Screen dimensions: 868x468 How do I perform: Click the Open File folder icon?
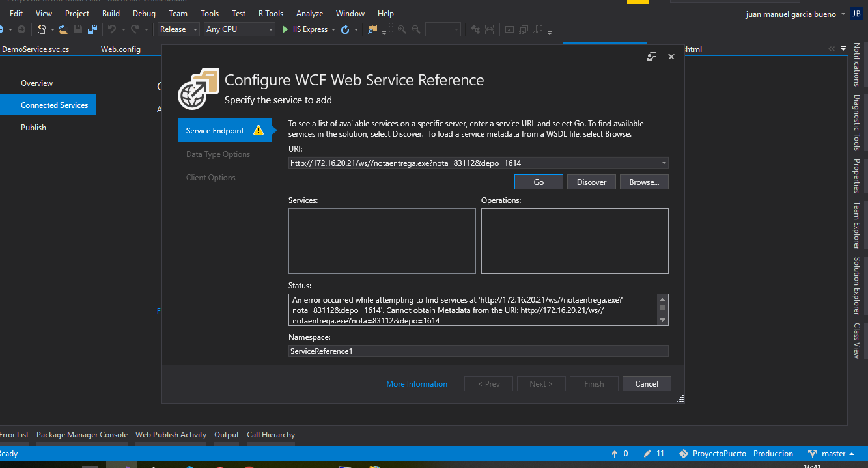pos(64,29)
